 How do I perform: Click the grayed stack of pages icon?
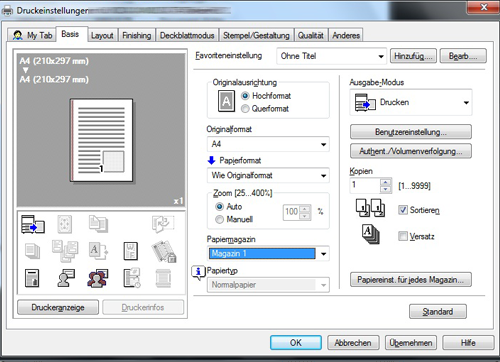point(32,251)
